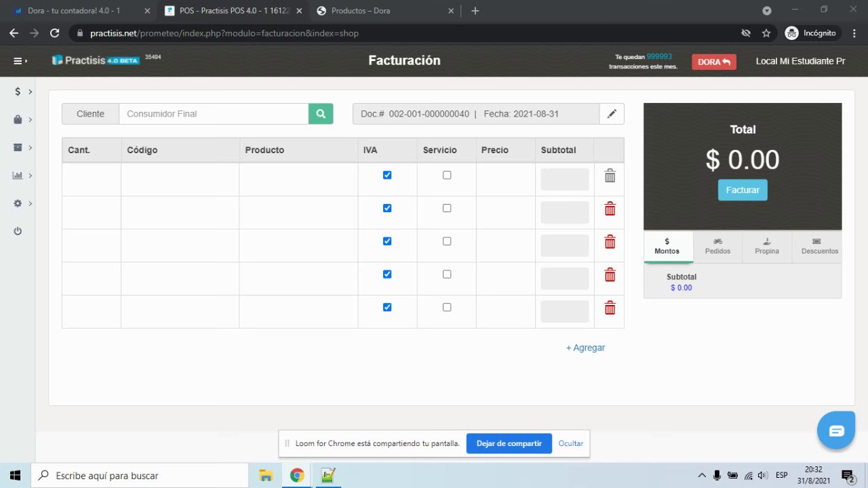Screen dimensions: 868x488
Task: Open new browser tab with plus
Action: point(475,11)
